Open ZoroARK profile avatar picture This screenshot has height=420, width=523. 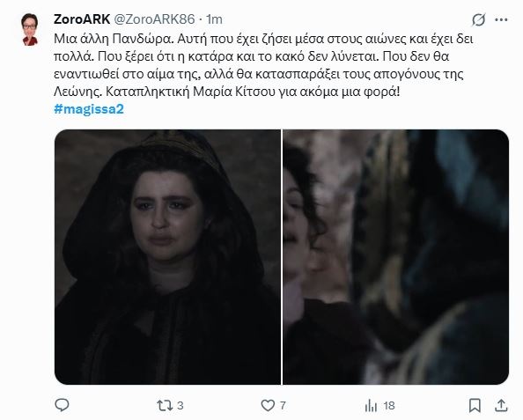[x=30, y=29]
